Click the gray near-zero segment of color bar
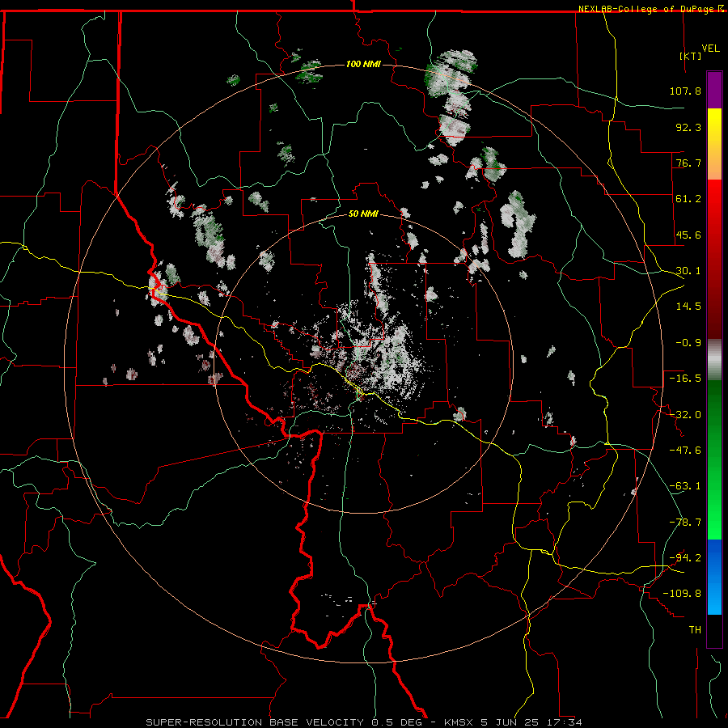728x728 pixels. [714, 360]
